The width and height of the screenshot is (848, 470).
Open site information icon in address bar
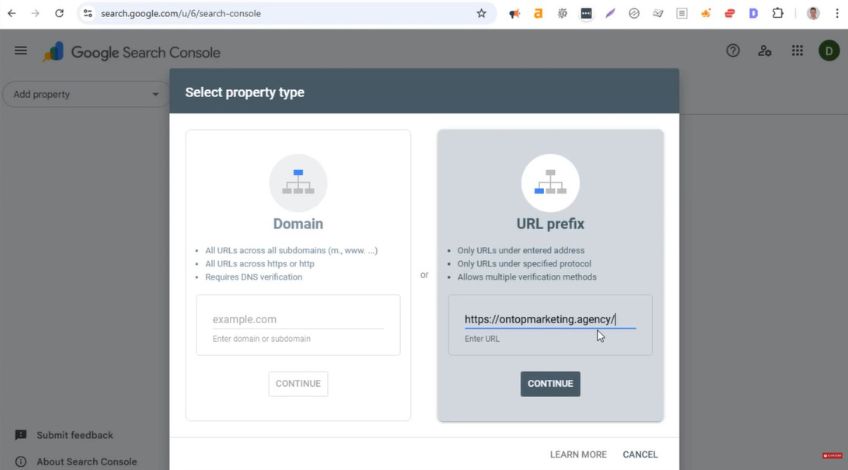pos(88,14)
